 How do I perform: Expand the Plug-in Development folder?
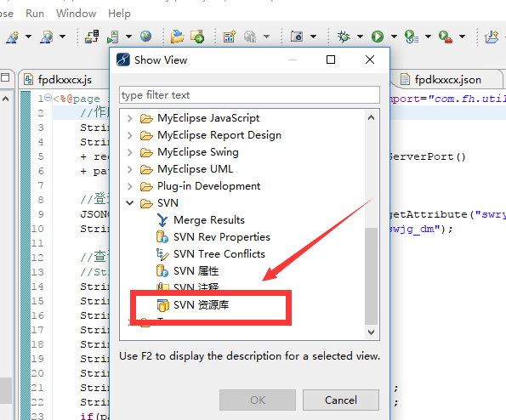click(130, 186)
